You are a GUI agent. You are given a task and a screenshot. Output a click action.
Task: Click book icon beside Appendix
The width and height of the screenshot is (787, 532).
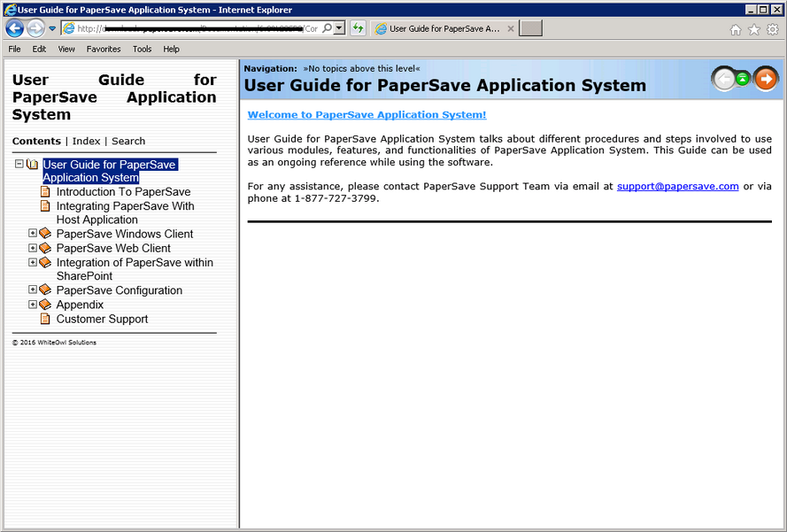(45, 305)
